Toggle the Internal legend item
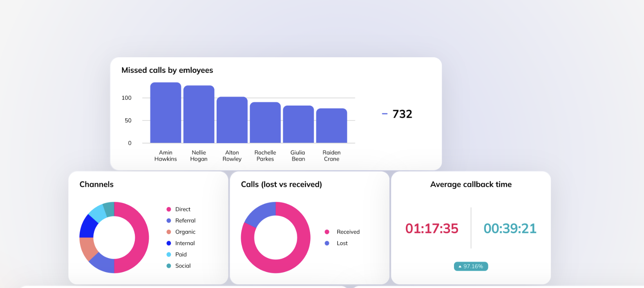Image resolution: width=644 pixels, height=288 pixels. (x=184, y=243)
